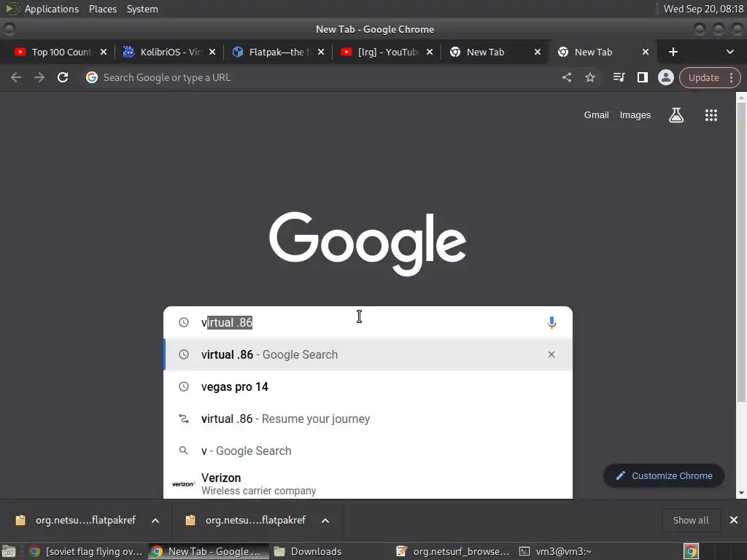Open the media controls icon
The height and width of the screenshot is (560, 747).
[x=619, y=77]
